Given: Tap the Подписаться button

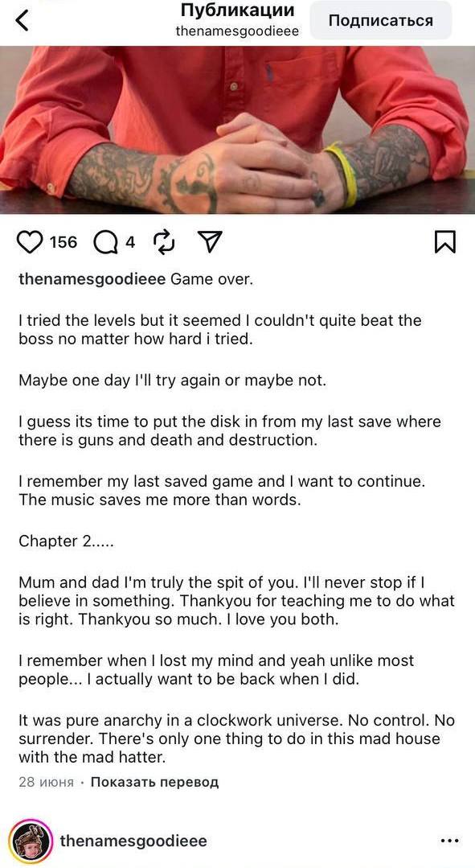Looking at the screenshot, I should (x=380, y=20).
